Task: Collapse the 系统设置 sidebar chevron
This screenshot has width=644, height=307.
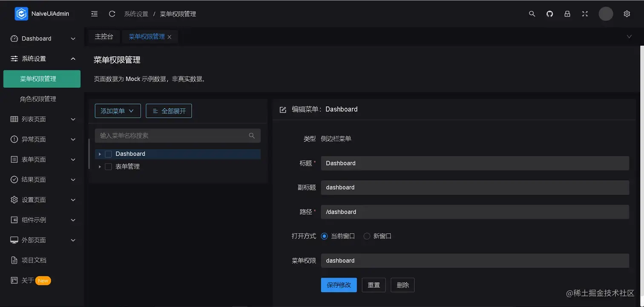Action: [x=73, y=59]
